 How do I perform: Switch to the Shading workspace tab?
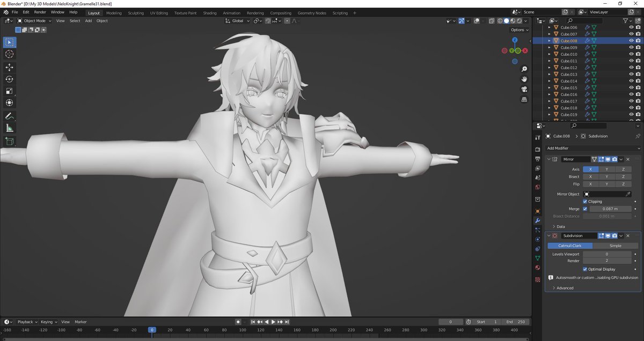point(210,13)
